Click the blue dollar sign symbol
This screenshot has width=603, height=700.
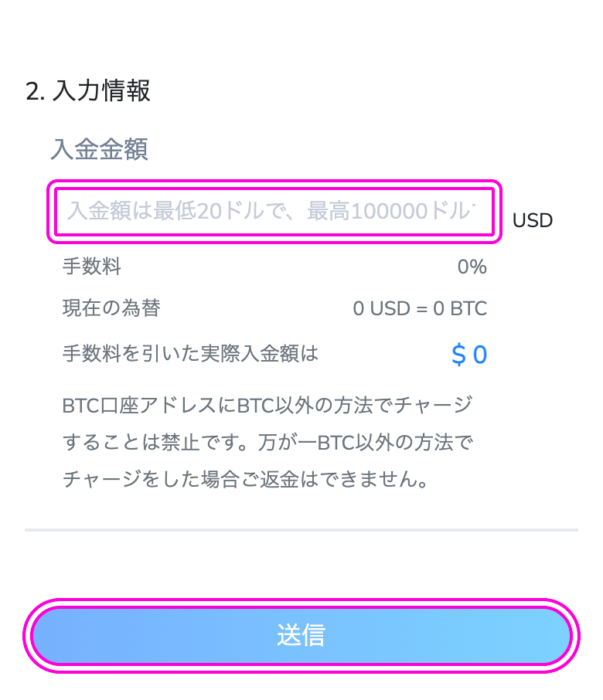pos(458,355)
